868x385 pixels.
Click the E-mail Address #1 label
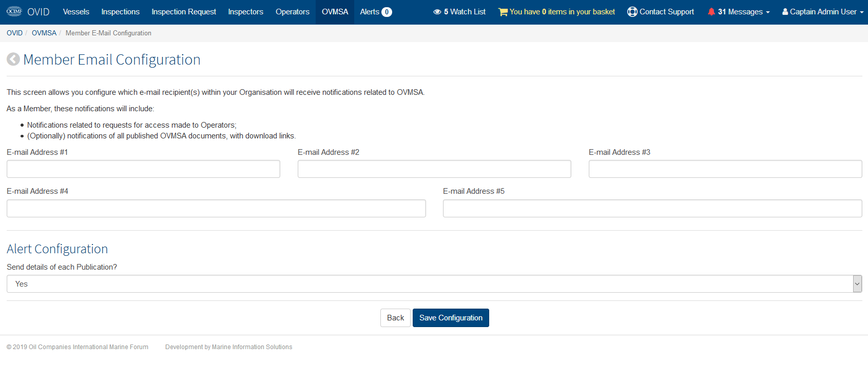click(x=37, y=152)
